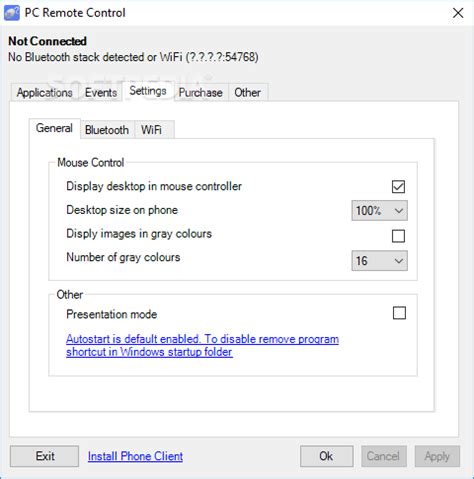
Task: Click the Display desktop in mouse controller label
Action: pos(154,186)
